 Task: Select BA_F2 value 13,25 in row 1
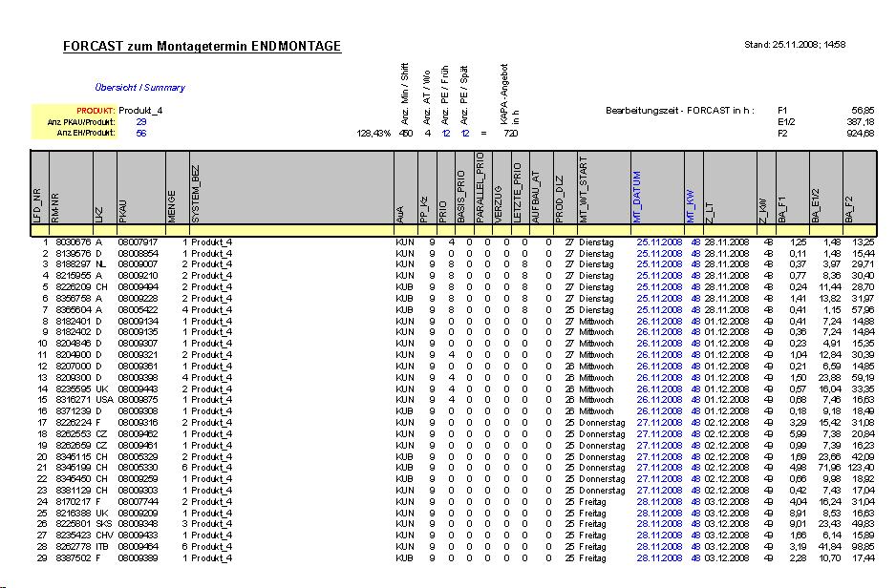[x=863, y=242]
